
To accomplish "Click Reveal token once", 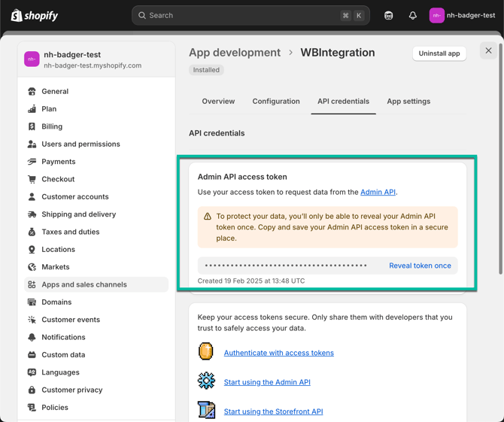I will point(420,266).
